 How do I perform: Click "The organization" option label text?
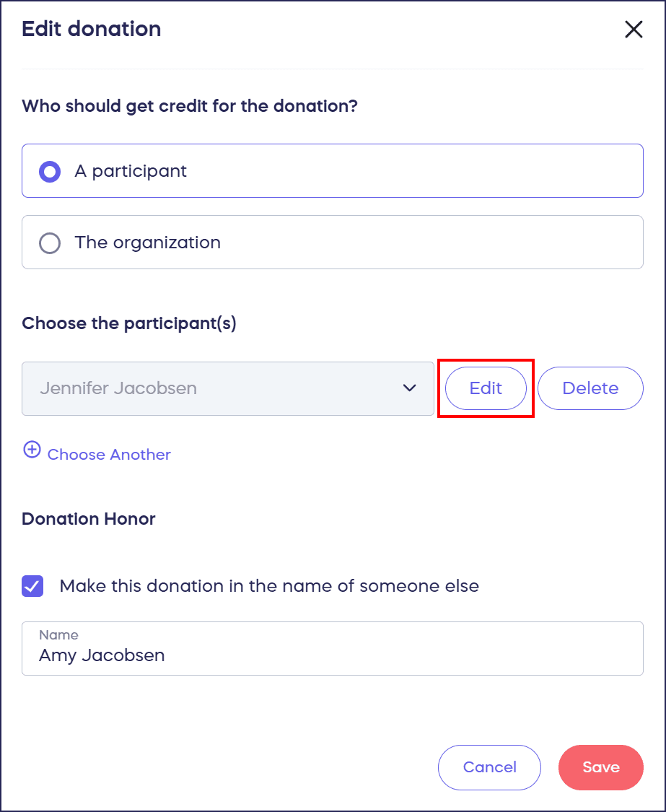point(148,243)
